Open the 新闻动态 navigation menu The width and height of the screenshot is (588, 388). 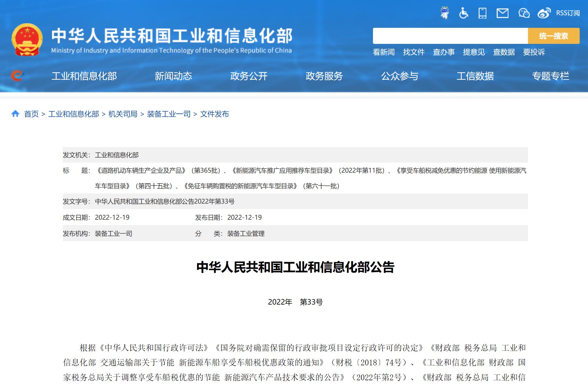173,76
